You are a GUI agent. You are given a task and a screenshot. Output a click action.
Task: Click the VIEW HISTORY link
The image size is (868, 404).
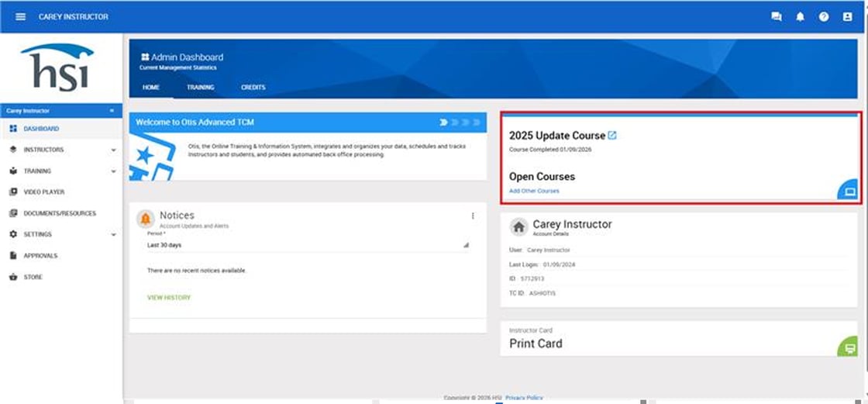click(x=169, y=298)
